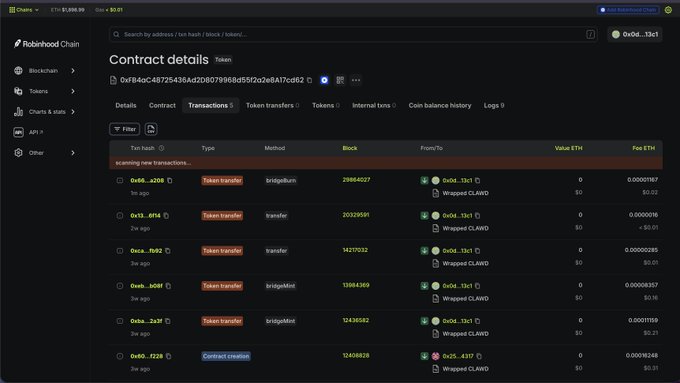Open Wrapped CLAWD in the bridgeBurn row
The width and height of the screenshot is (680, 383).
(x=465, y=193)
